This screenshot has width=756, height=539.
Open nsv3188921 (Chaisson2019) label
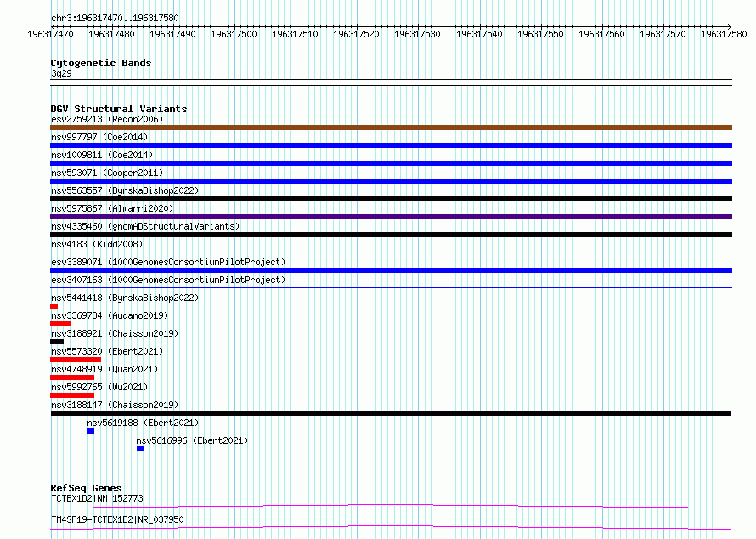[115, 333]
